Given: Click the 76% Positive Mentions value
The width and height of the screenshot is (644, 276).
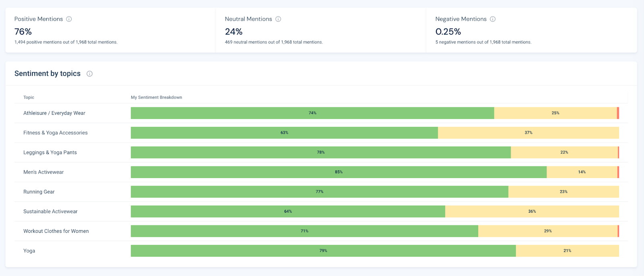Looking at the screenshot, I should click(x=23, y=31).
